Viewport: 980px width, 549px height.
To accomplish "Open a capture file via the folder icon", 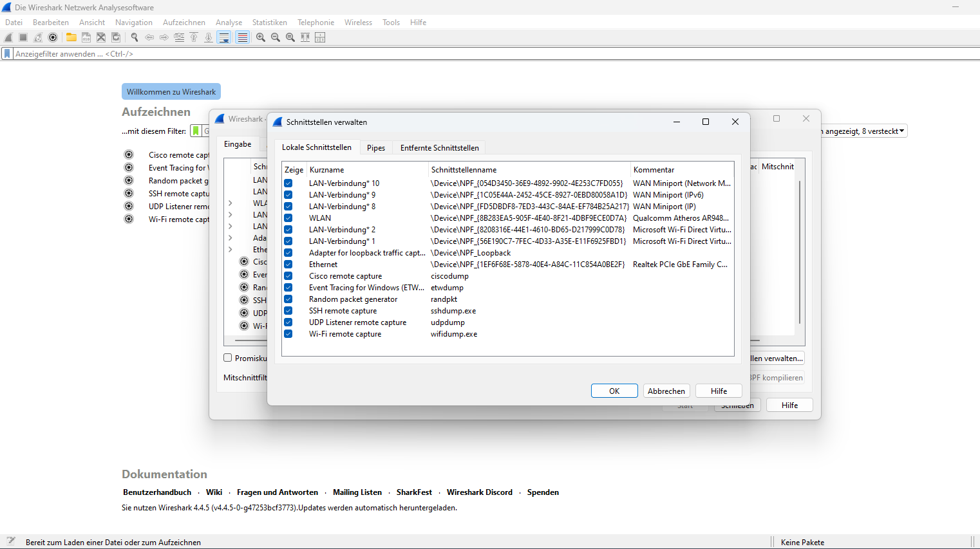I will coord(71,37).
